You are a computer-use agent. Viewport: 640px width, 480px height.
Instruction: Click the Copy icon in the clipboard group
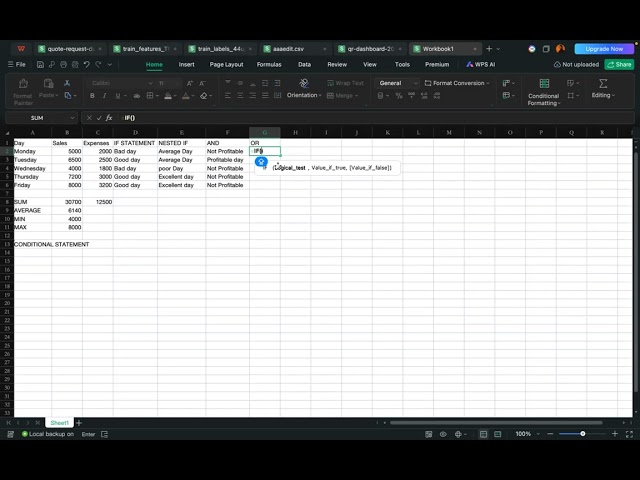[x=68, y=96]
